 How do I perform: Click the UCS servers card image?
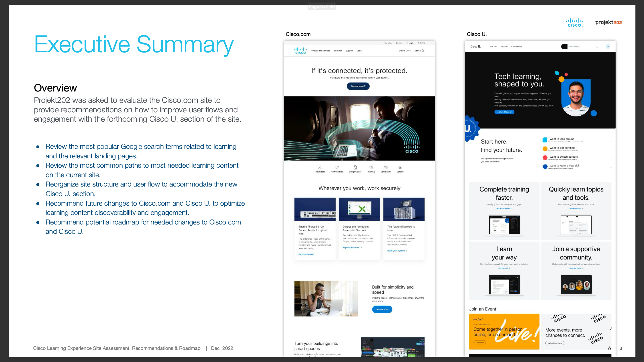(404, 209)
